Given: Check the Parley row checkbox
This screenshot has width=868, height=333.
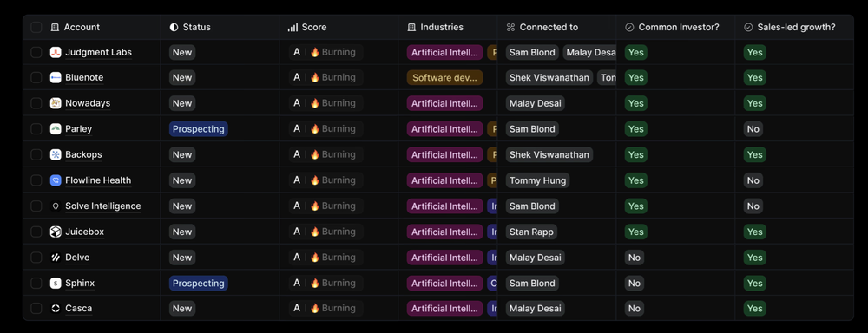Looking at the screenshot, I should pyautogui.click(x=36, y=129).
